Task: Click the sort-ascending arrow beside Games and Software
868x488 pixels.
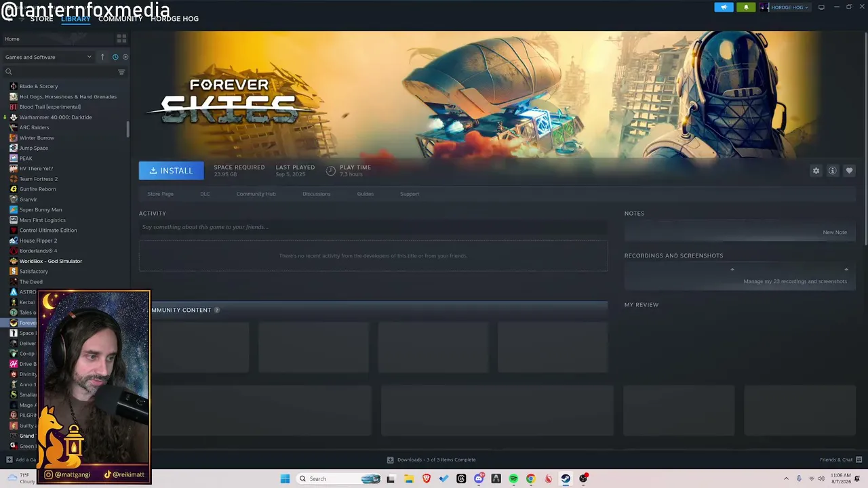Action: coord(102,57)
